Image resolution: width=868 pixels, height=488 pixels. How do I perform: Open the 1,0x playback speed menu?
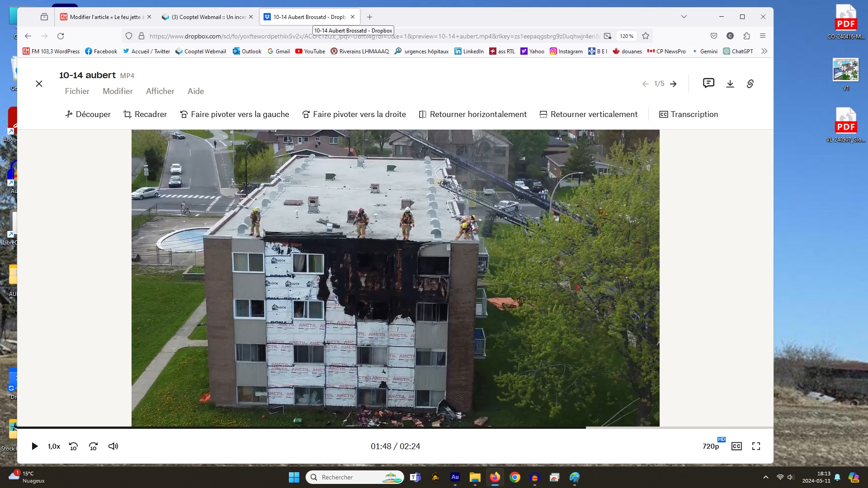pos(54,446)
